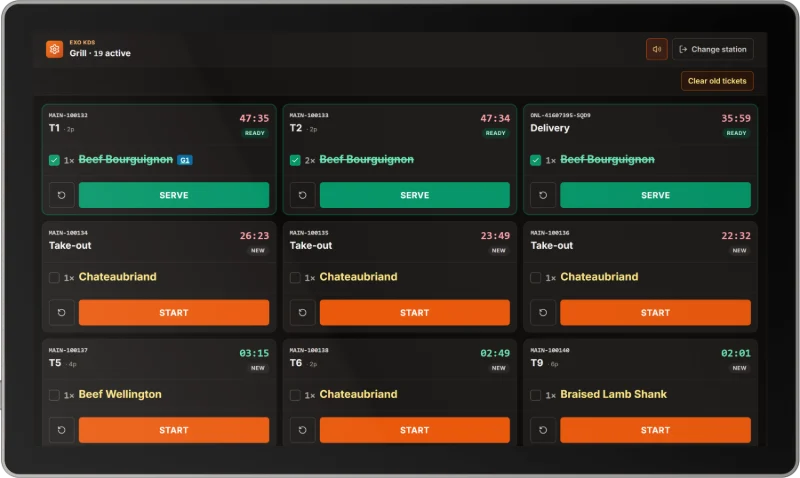The height and width of the screenshot is (478, 800).
Task: Click ticket number MAIN-100132
Action: 68,115
